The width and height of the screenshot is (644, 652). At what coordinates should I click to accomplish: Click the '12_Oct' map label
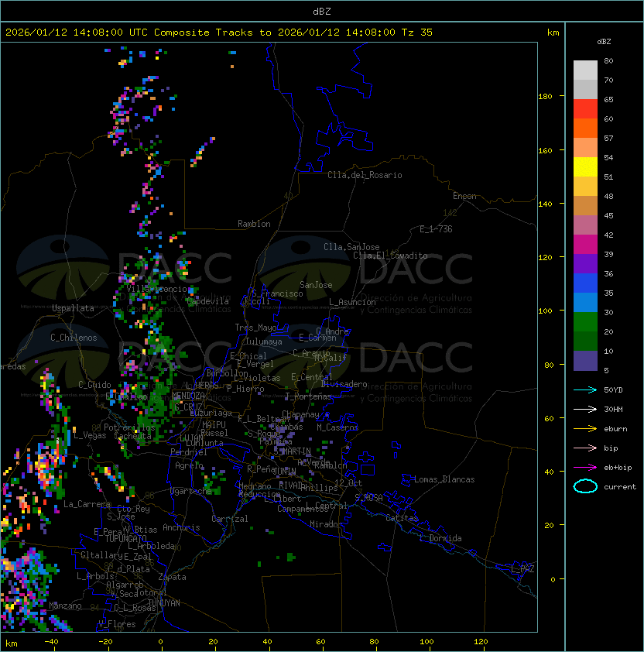pos(348,483)
